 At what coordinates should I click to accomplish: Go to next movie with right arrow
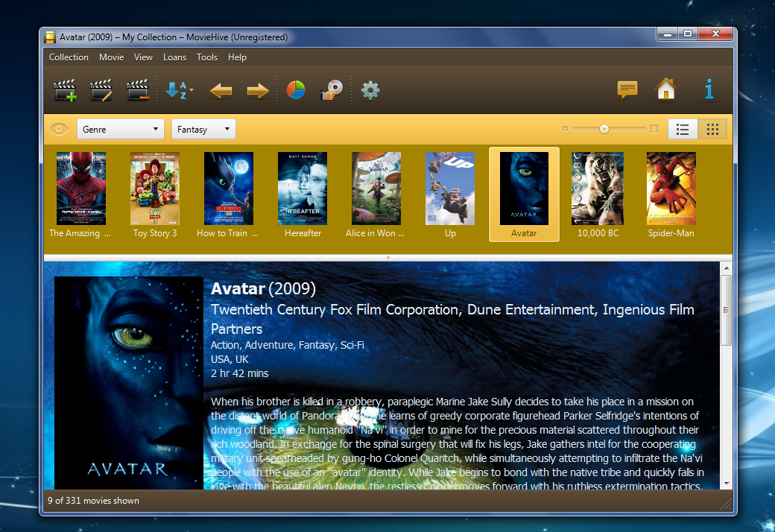(x=258, y=90)
